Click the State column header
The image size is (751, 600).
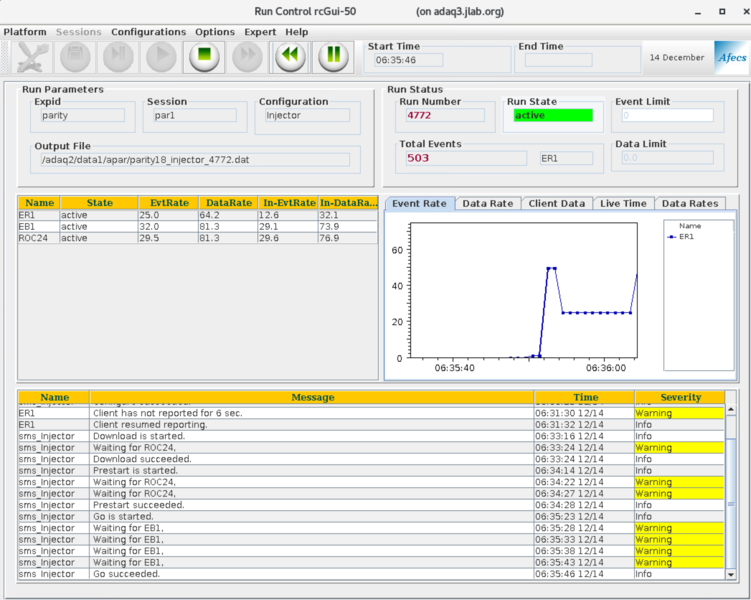tap(100, 203)
